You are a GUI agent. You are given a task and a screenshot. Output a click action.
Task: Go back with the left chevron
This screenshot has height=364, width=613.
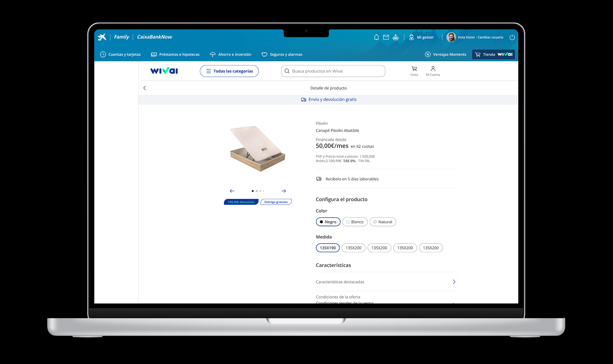[x=145, y=88]
